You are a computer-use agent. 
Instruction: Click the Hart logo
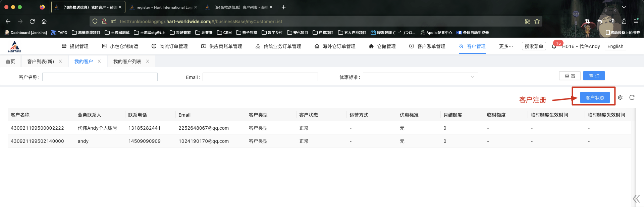tap(14, 46)
